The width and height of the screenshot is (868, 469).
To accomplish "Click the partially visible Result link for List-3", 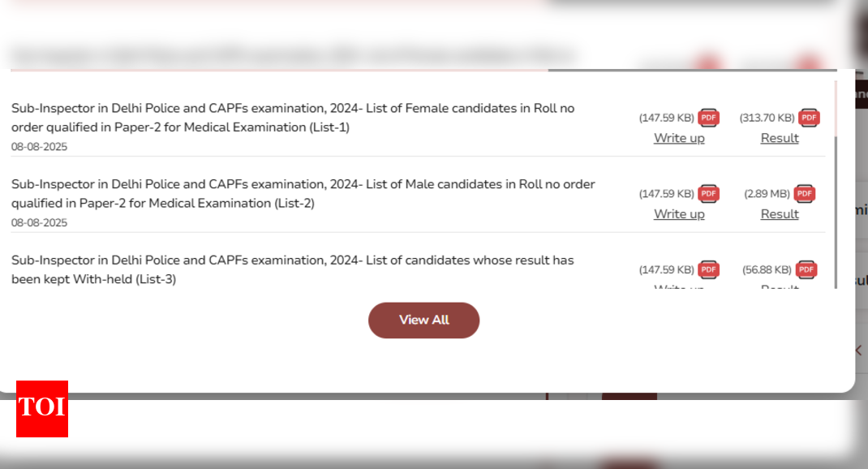I will coord(780,286).
